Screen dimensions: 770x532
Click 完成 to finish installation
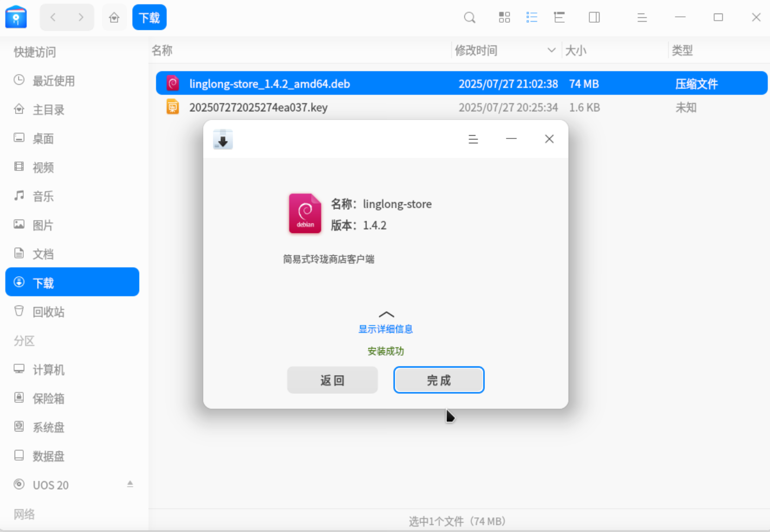click(x=438, y=380)
